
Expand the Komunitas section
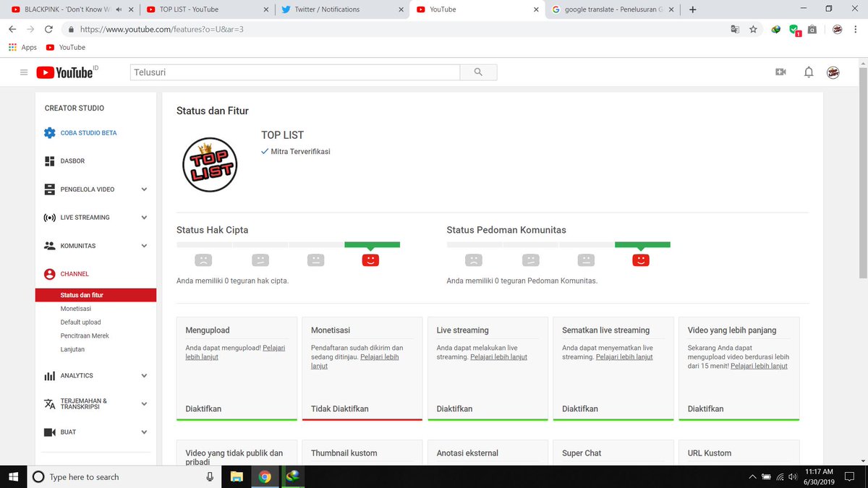[x=144, y=246]
